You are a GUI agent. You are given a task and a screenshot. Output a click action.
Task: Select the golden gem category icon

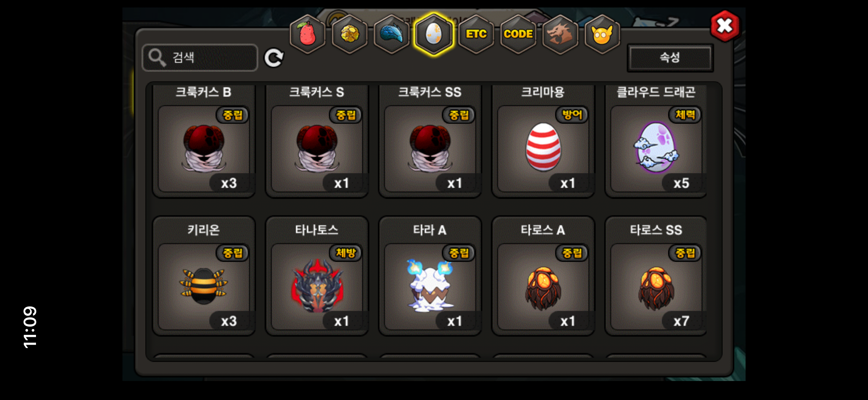click(349, 34)
